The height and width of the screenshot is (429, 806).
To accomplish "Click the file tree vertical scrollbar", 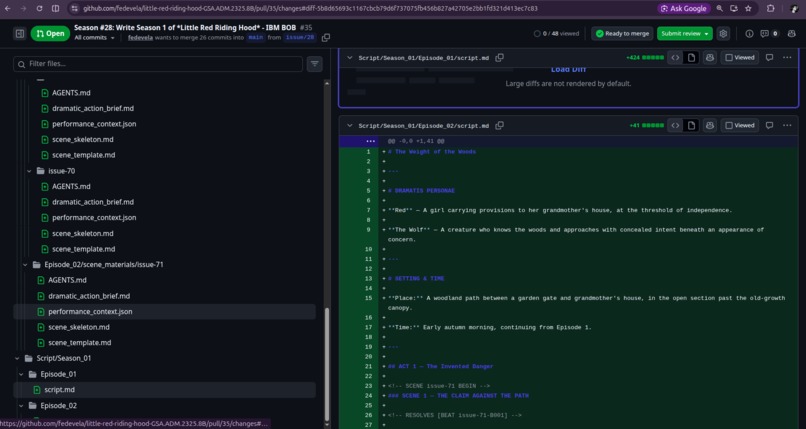I will click(x=327, y=365).
